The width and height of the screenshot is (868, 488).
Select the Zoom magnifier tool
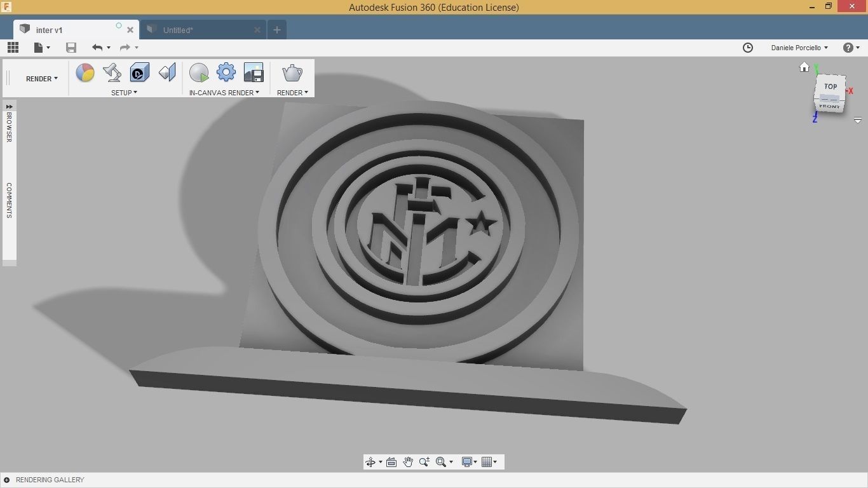pyautogui.click(x=424, y=462)
